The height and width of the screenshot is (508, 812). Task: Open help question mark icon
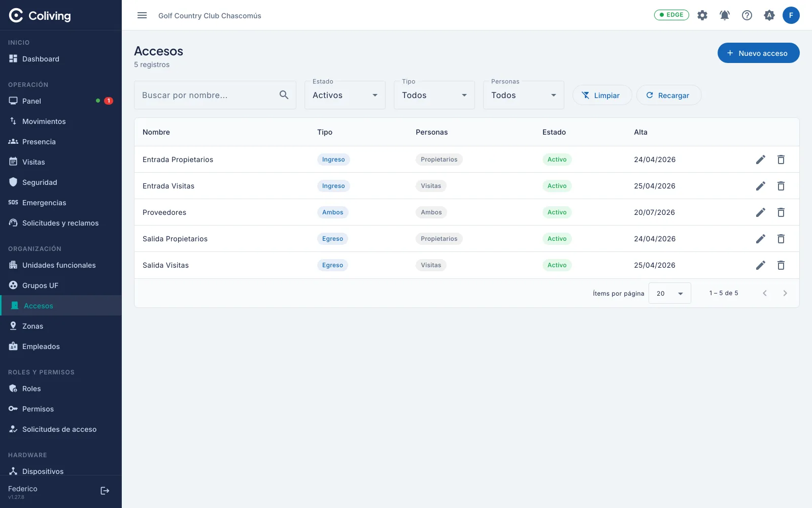click(747, 15)
